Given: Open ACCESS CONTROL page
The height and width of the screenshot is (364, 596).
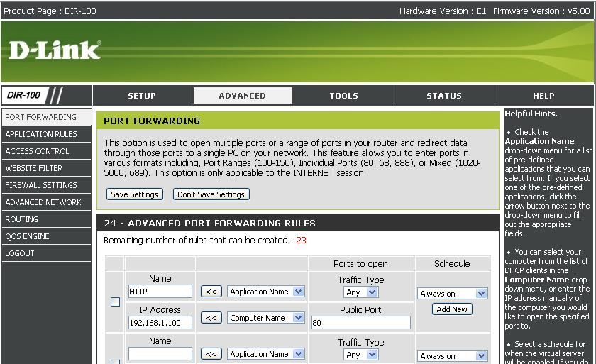Looking at the screenshot, I should pyautogui.click(x=46, y=151).
